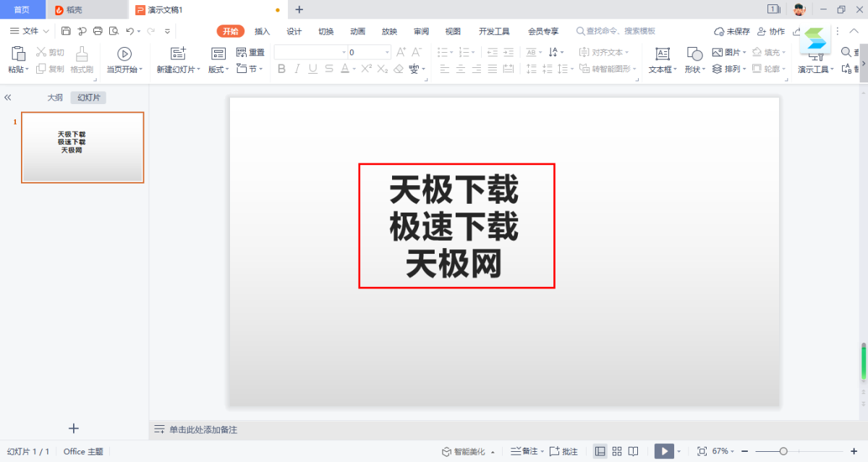Start slideshow with the status bar play button
This screenshot has width=868, height=462.
coord(663,451)
